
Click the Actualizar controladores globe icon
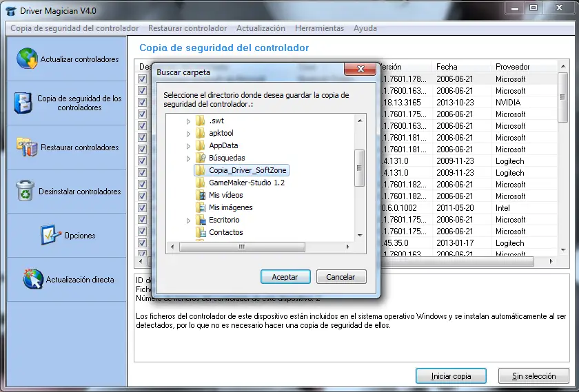27,59
